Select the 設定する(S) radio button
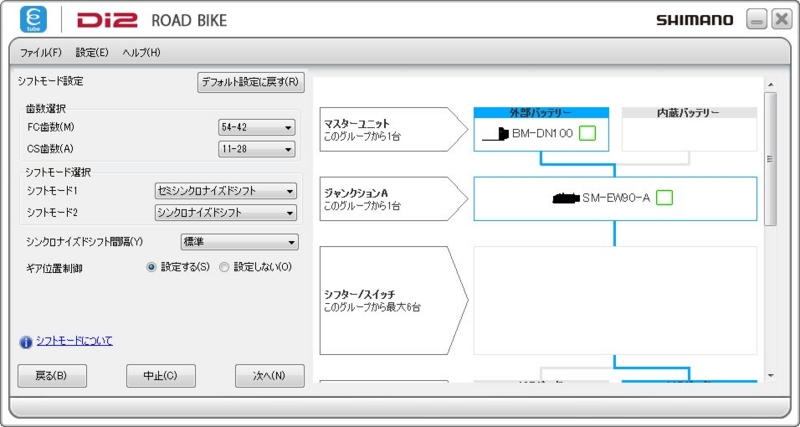 151,267
